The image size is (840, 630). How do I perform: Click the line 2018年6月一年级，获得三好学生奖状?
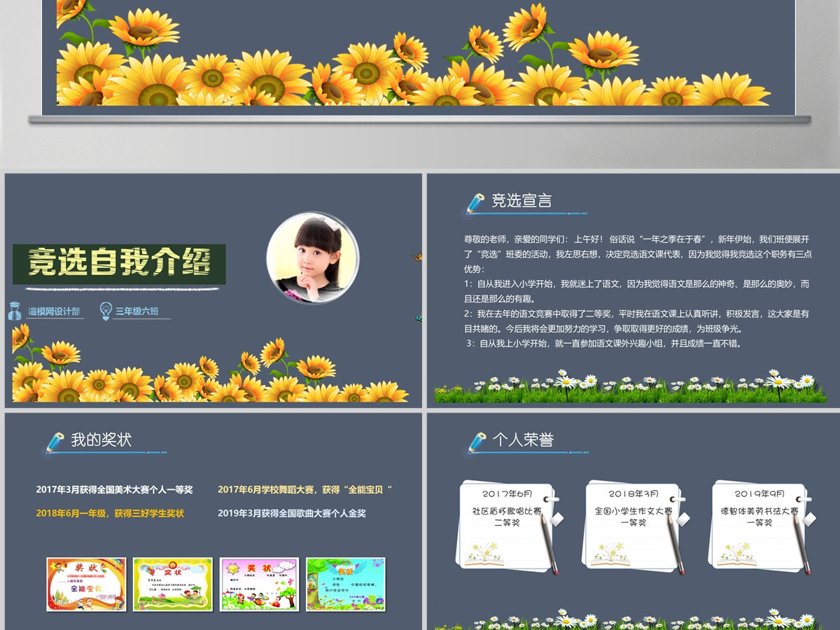click(110, 513)
